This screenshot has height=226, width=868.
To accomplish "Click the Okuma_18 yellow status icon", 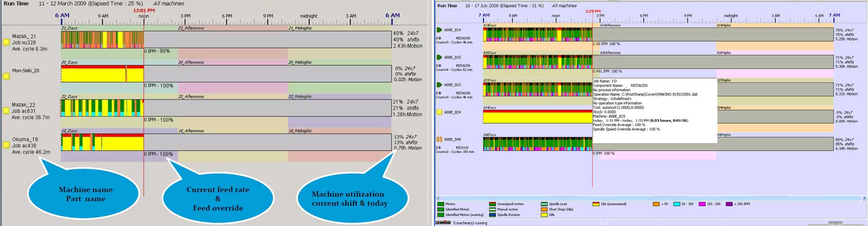I will coord(6,145).
